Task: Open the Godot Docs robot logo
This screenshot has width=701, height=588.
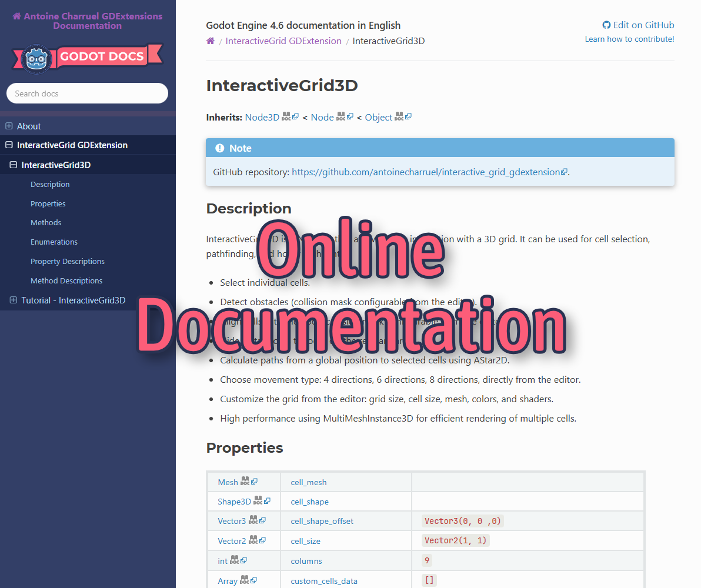Action: pos(36,59)
